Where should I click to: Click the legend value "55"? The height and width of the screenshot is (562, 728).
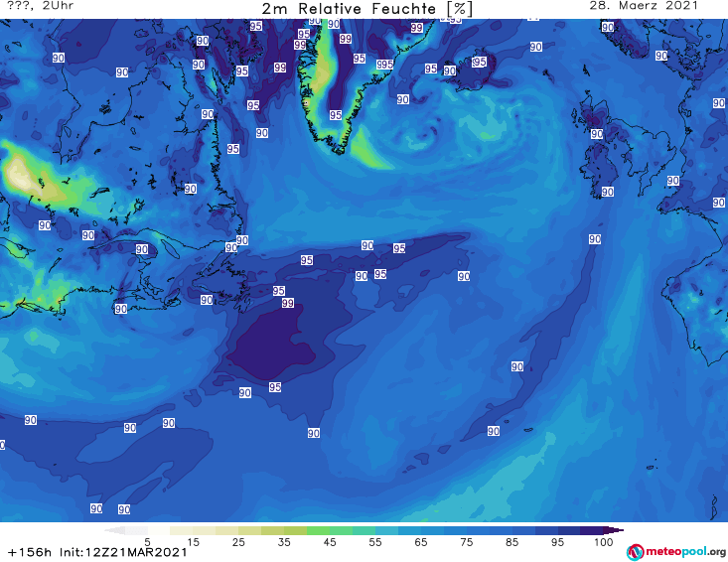pyautogui.click(x=374, y=542)
